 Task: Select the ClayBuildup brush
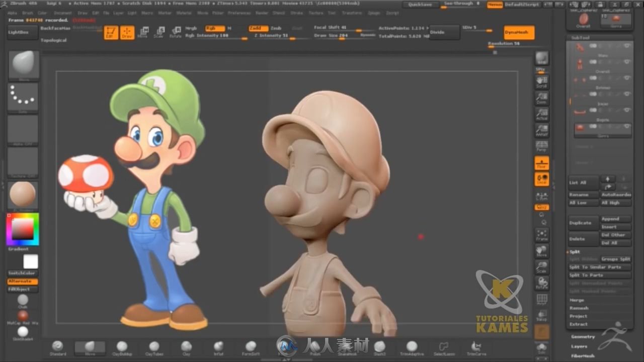click(122, 347)
